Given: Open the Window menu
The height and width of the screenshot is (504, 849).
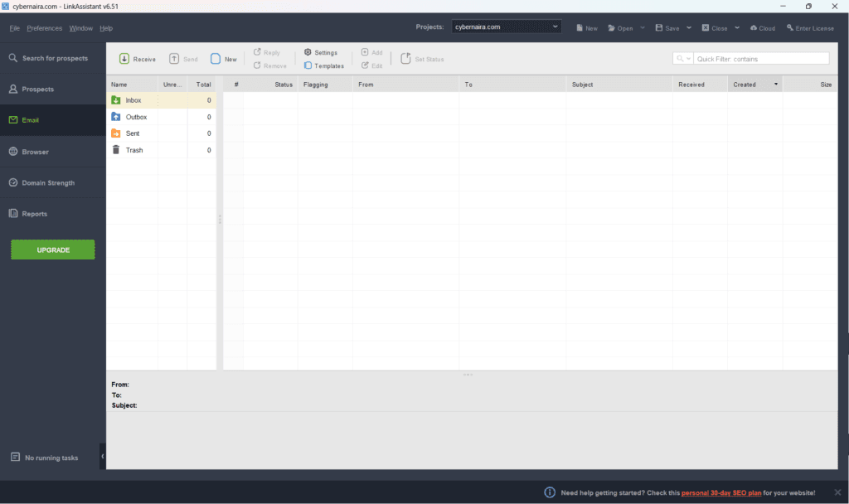Looking at the screenshot, I should tap(80, 28).
